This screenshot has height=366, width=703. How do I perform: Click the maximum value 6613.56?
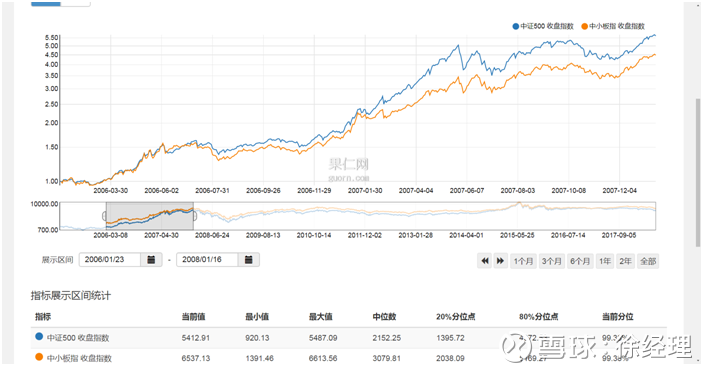pyautogui.click(x=323, y=358)
